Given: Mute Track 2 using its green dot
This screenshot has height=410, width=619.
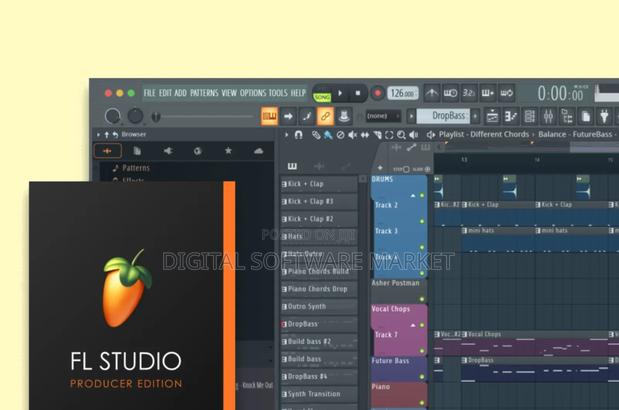Looking at the screenshot, I should click(x=422, y=221).
